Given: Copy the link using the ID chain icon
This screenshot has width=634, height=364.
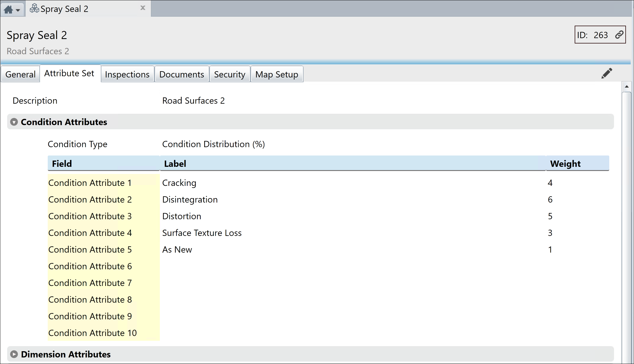Looking at the screenshot, I should tap(619, 35).
